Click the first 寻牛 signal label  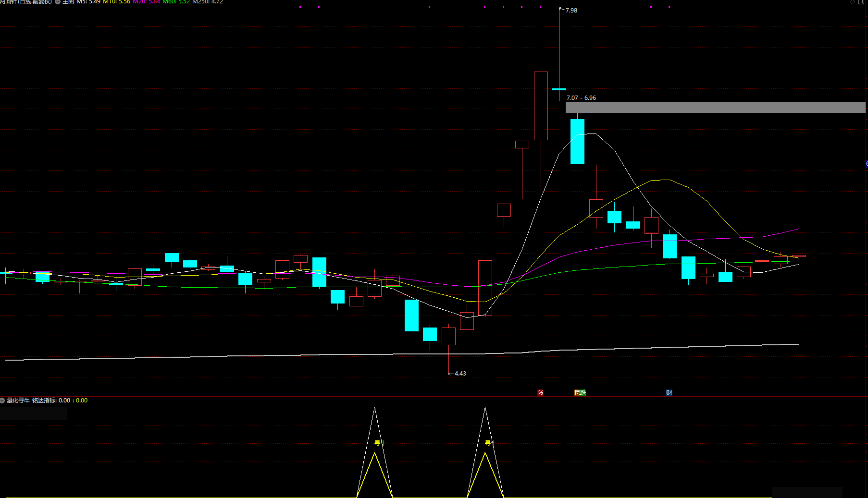[x=380, y=443]
